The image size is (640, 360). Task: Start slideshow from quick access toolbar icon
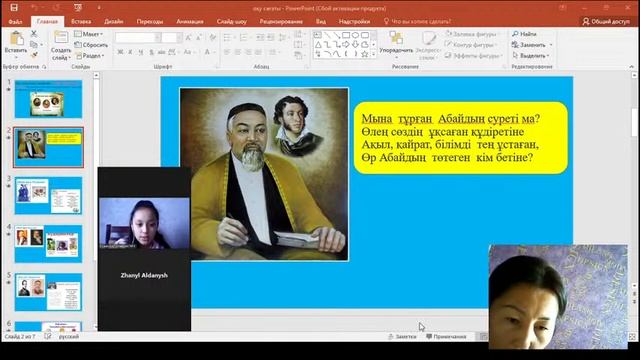coord(78,7)
